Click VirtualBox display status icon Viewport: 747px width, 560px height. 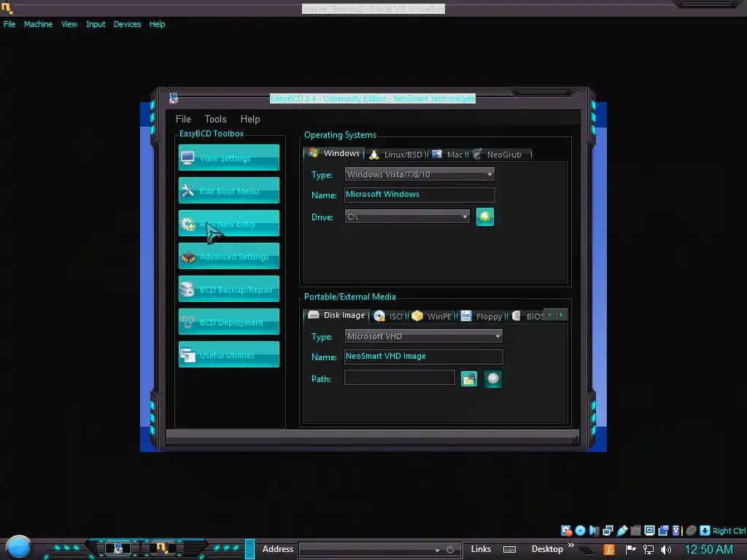(649, 531)
